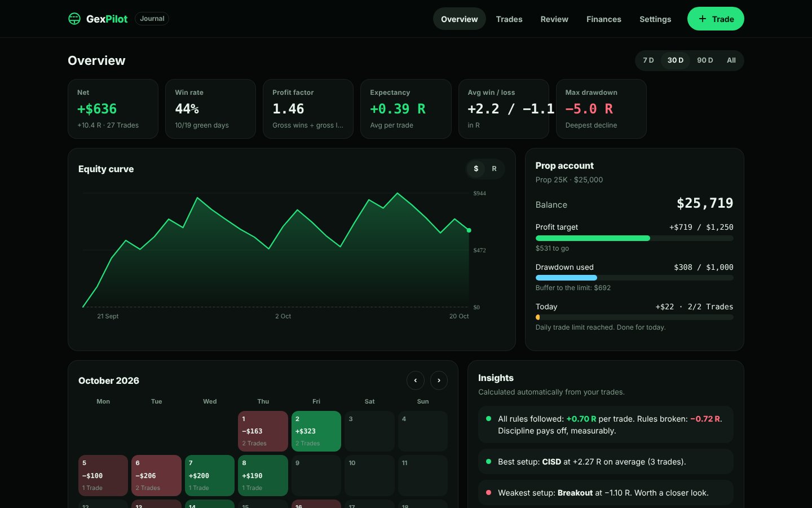This screenshot has height=508, width=812.
Task: Switch equity curve to dollar view
Action: click(476, 169)
